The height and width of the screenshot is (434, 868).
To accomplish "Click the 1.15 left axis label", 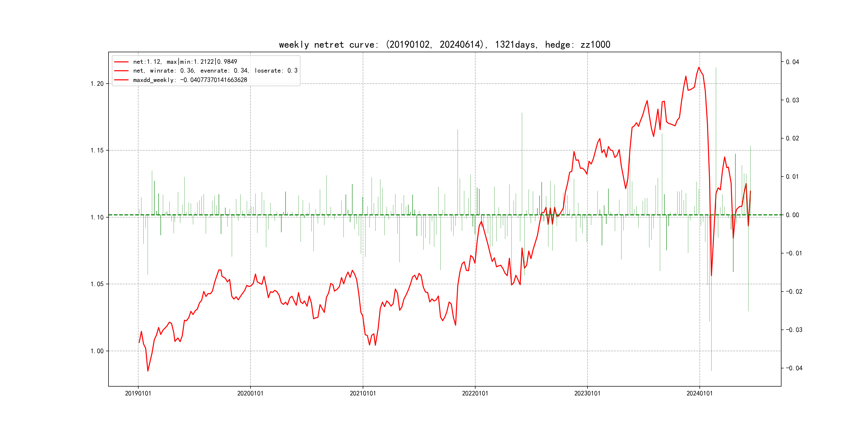I will click(97, 151).
